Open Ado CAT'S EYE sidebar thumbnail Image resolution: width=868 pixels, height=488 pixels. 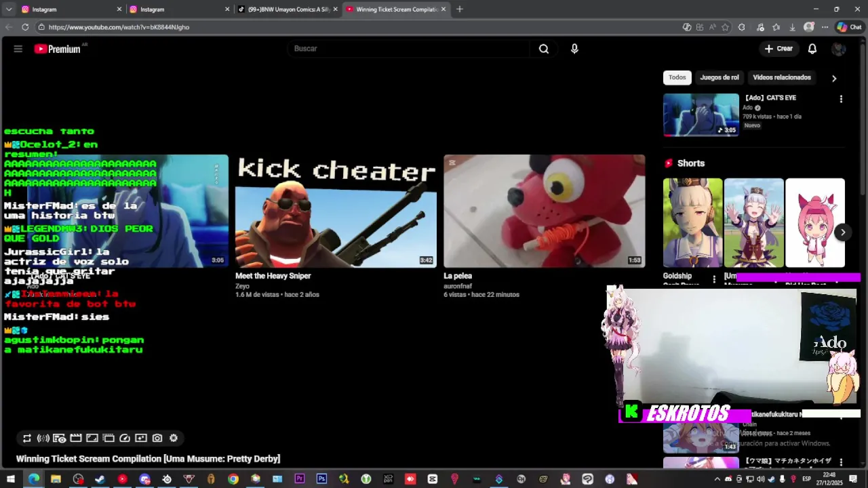pyautogui.click(x=701, y=115)
